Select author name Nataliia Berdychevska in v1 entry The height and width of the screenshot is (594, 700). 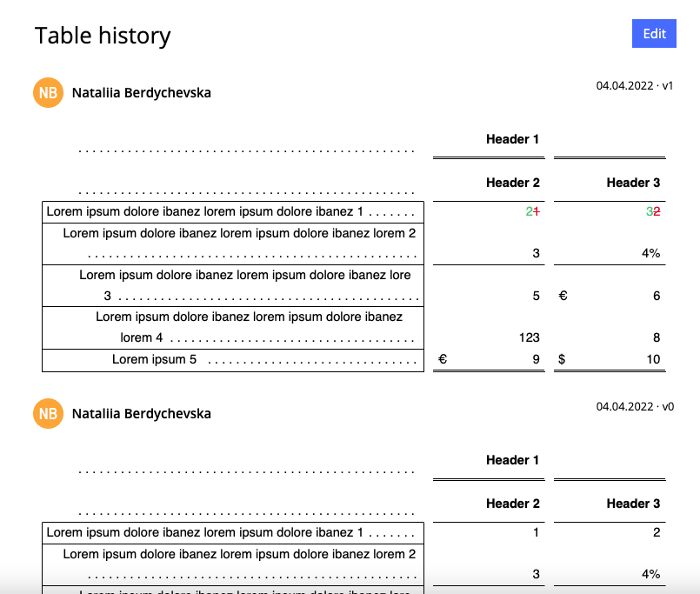[142, 93]
